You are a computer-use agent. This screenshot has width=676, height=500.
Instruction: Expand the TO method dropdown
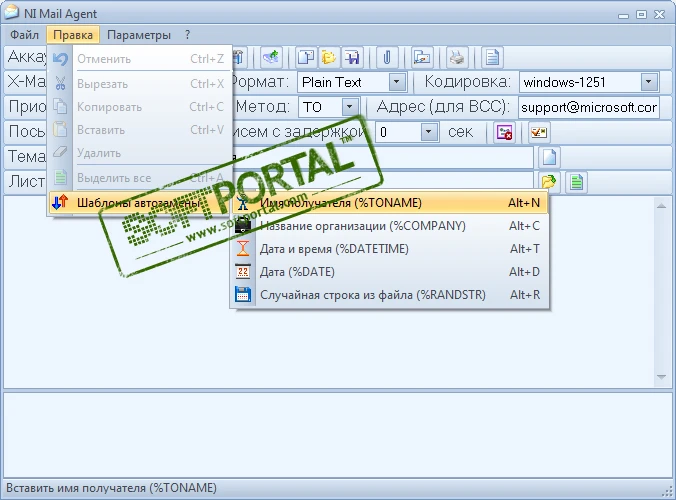tap(349, 107)
